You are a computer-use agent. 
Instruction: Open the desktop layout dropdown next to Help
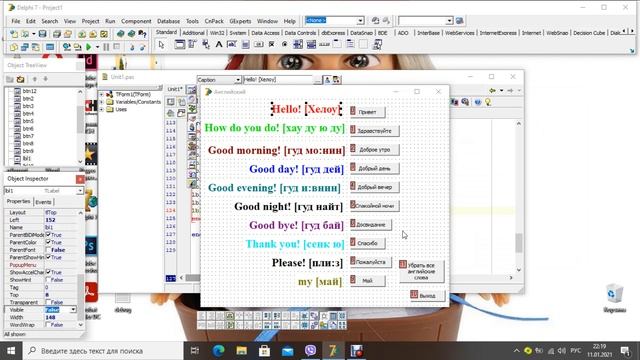coord(361,20)
